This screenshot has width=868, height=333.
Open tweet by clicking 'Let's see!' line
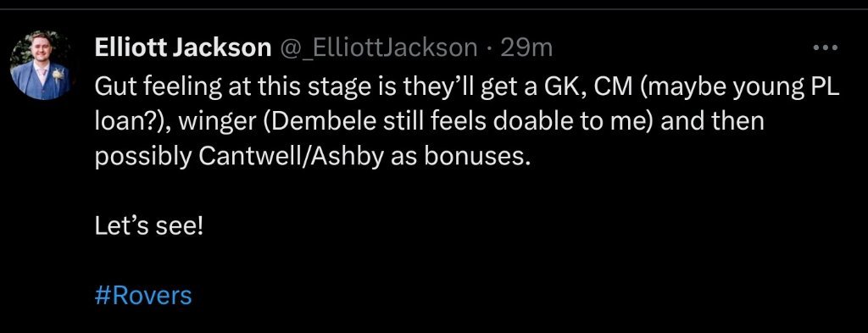point(149,226)
